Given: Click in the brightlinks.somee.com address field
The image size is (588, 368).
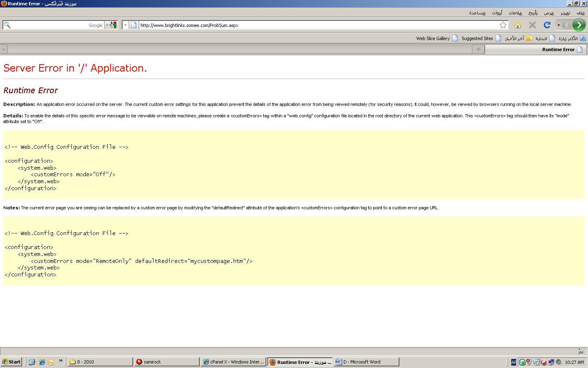Looking at the screenshot, I should (x=318, y=25).
